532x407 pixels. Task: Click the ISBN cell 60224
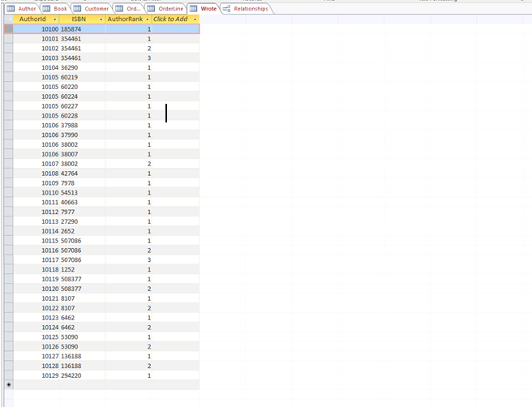tap(83, 96)
